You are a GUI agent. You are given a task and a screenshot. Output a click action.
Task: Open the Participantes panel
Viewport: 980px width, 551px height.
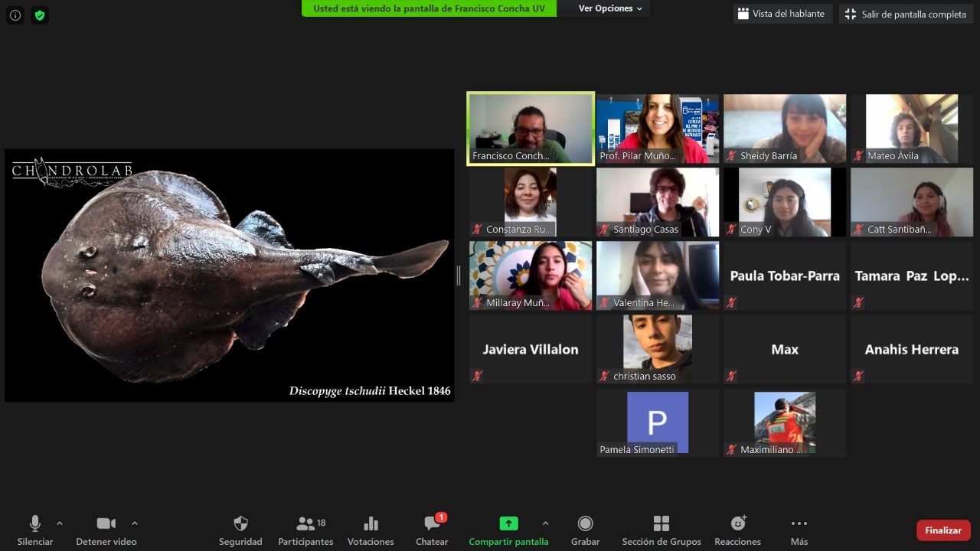coord(305,524)
